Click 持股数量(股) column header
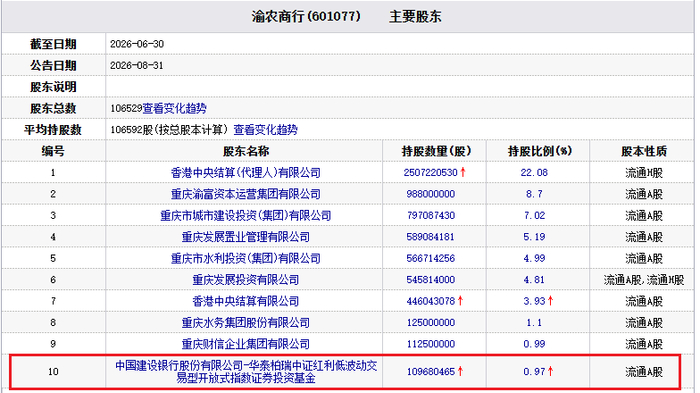This screenshot has height=393, width=700. pyautogui.click(x=436, y=151)
